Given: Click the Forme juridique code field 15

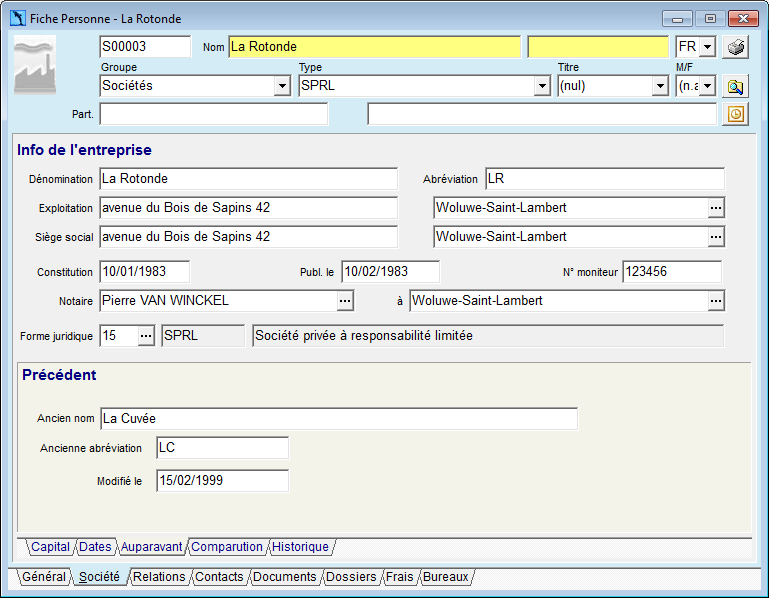Looking at the screenshot, I should click(x=119, y=336).
